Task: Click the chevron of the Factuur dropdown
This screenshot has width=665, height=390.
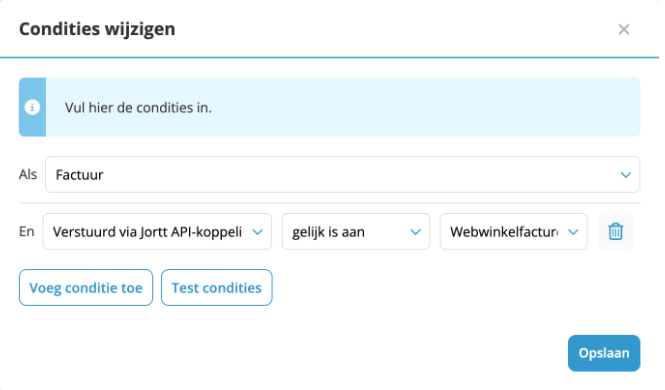Action: pyautogui.click(x=626, y=175)
